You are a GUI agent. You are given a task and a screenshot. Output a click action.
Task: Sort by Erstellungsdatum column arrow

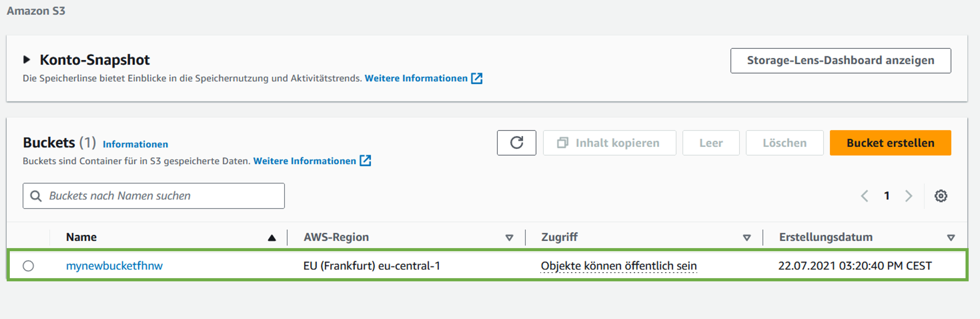(x=951, y=238)
